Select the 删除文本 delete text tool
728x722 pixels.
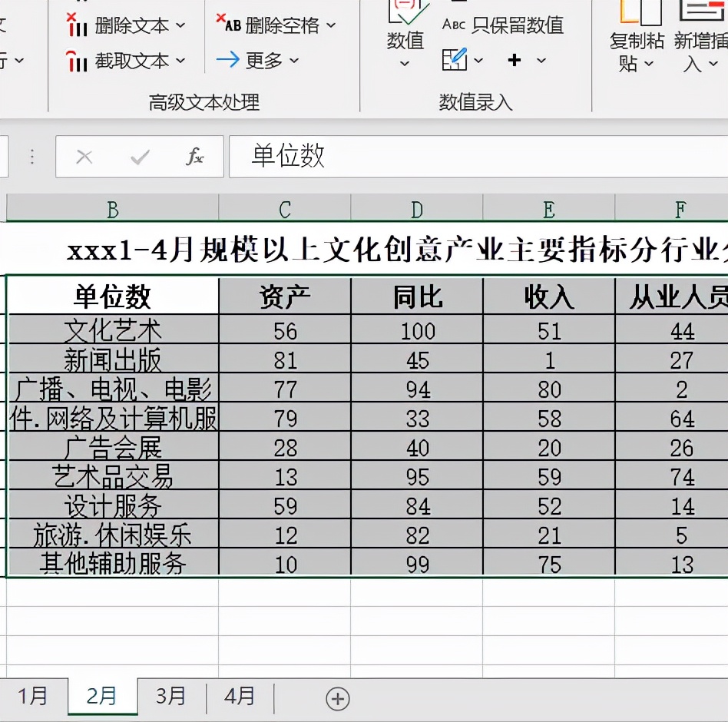click(x=135, y=25)
